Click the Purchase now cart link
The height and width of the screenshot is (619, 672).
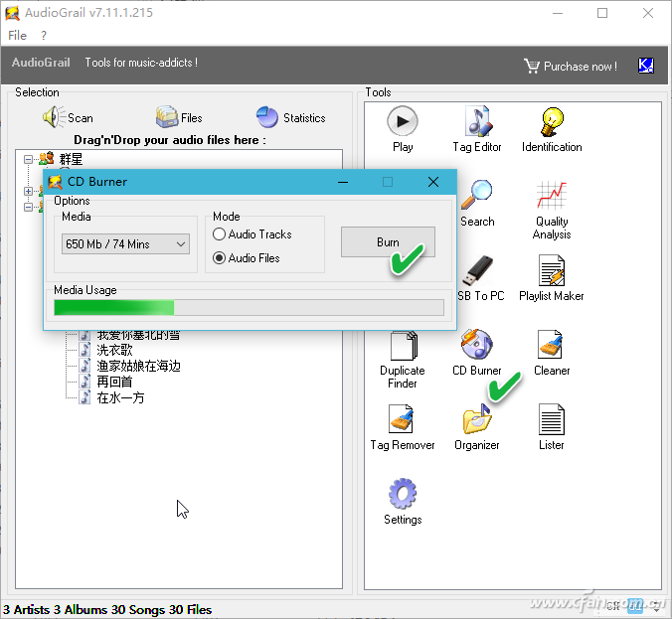(x=571, y=67)
